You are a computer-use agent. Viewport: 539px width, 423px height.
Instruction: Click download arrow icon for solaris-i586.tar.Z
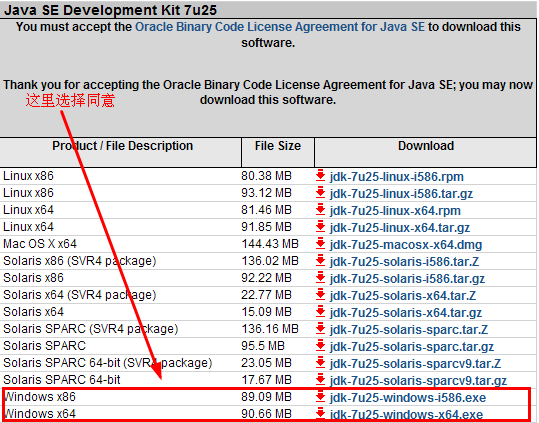tap(320, 260)
